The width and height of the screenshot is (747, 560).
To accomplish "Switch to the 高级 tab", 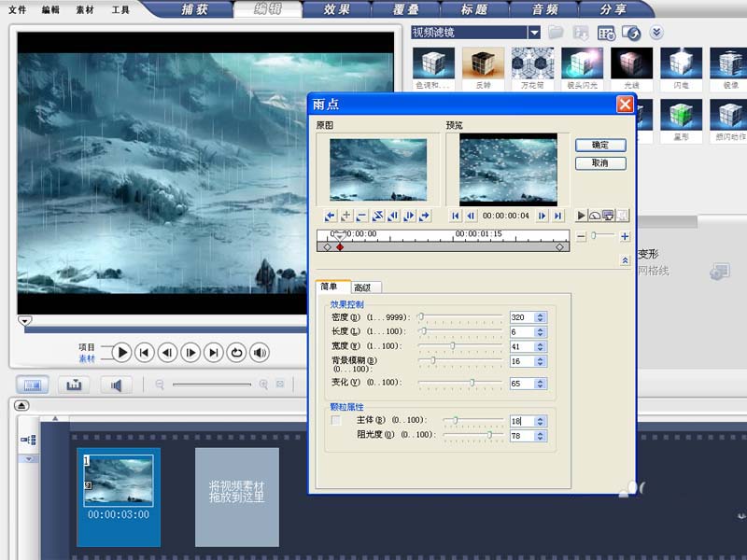I will (364, 287).
